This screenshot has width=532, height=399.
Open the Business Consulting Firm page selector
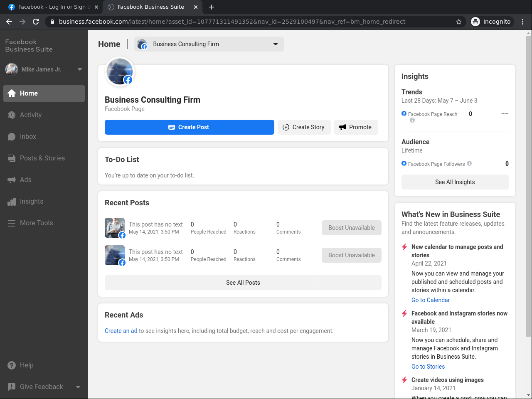[x=209, y=44]
